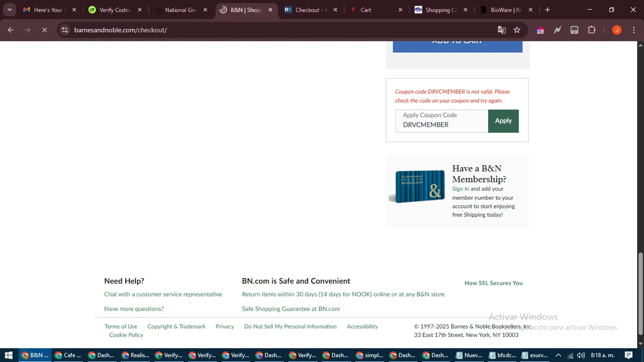
Task: Open the shopping extension icon in toolbar
Action: [x=541, y=30]
